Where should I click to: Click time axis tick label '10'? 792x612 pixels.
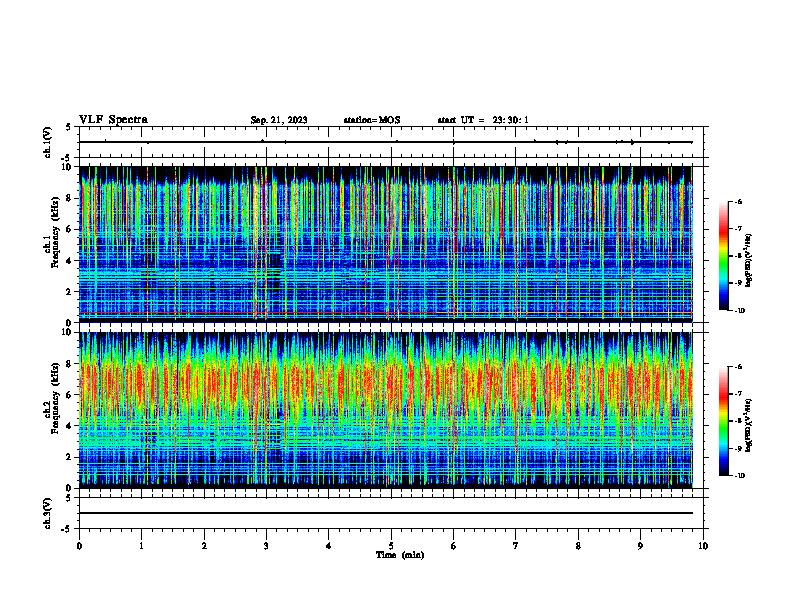click(703, 546)
